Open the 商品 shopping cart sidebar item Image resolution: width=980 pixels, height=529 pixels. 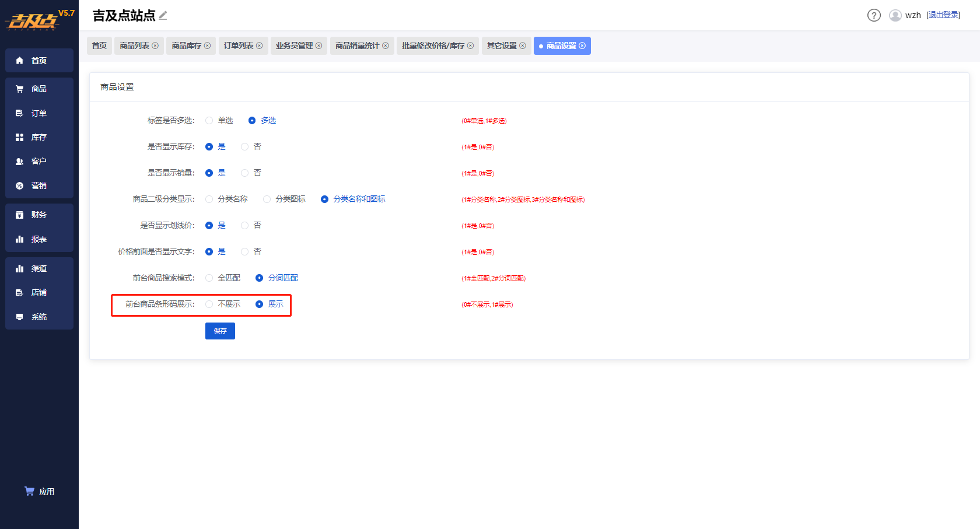39,89
